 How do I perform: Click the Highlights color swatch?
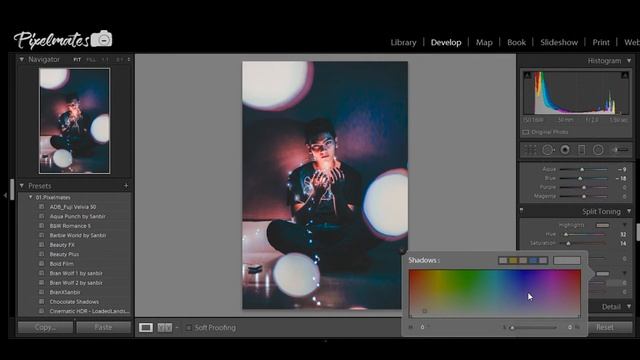click(602, 225)
